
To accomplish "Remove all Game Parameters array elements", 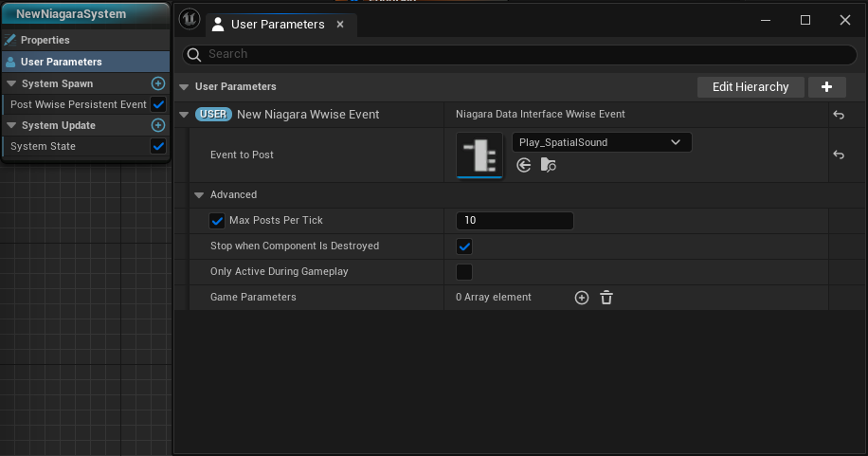I will (x=606, y=298).
